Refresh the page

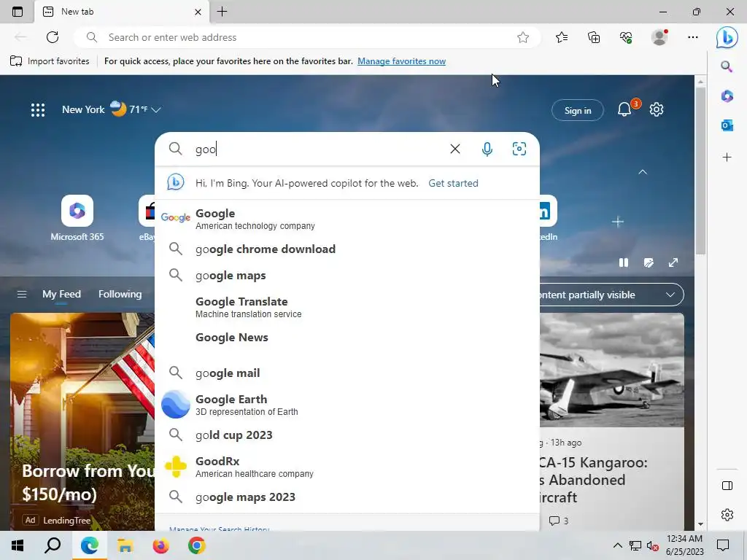point(53,37)
